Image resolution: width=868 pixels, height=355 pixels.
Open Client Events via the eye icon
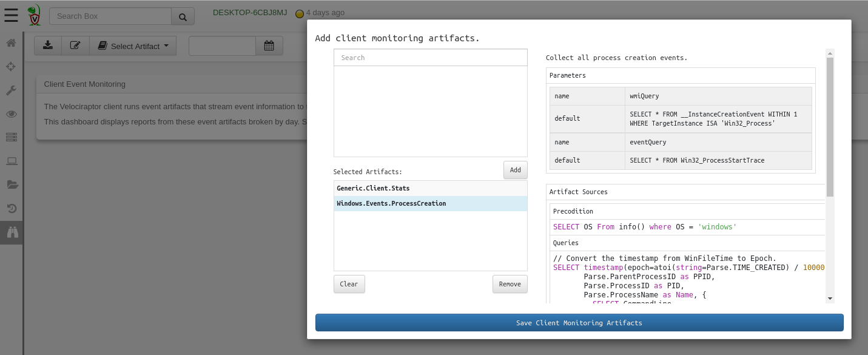coord(11,113)
